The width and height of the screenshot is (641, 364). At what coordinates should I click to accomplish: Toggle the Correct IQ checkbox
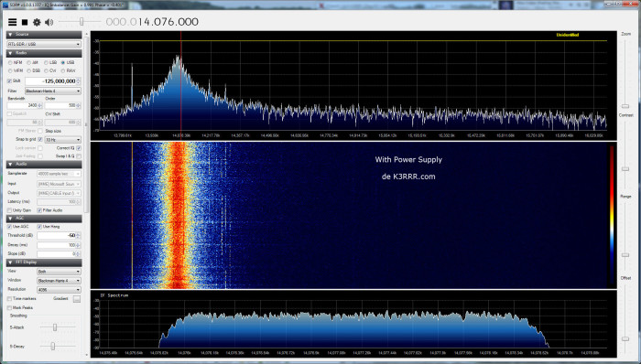pos(79,148)
